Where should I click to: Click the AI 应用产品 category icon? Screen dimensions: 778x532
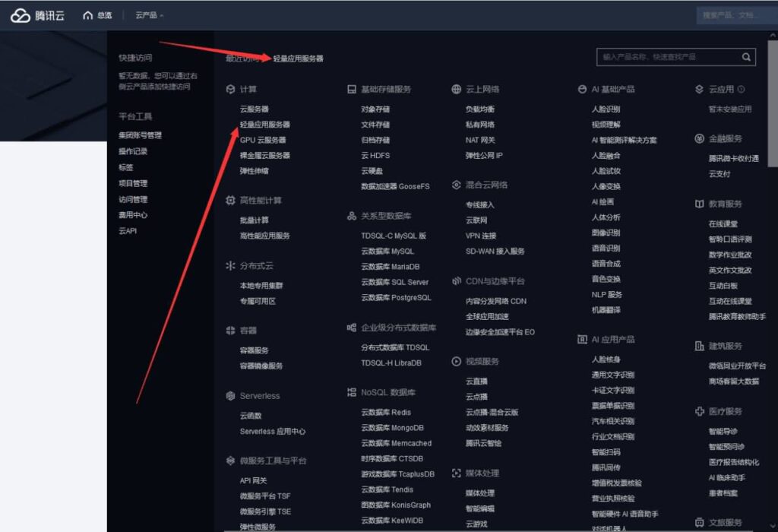582,340
